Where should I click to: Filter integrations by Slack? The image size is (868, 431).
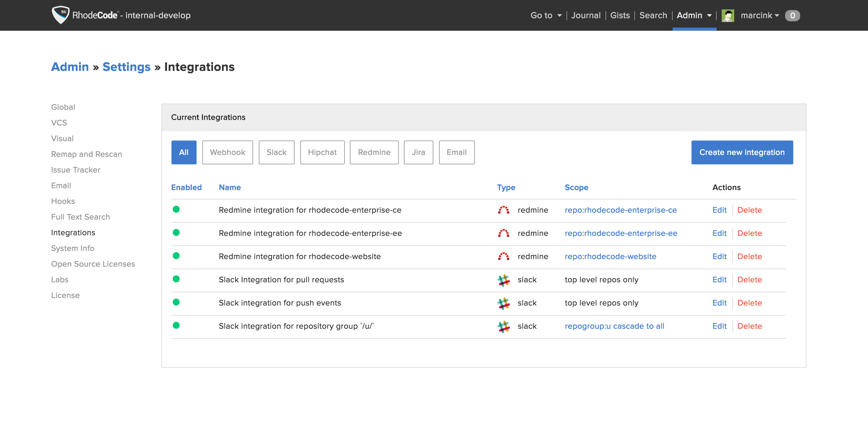point(276,152)
